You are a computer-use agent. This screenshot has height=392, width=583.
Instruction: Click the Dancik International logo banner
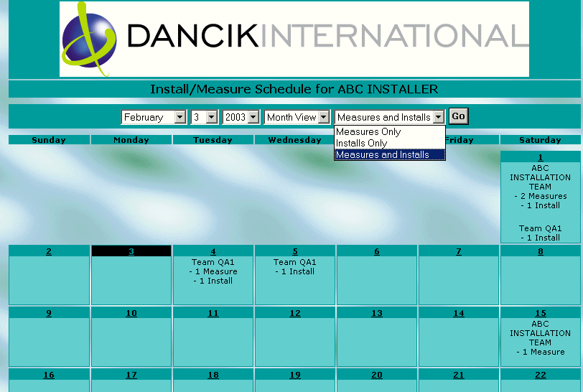pyautogui.click(x=294, y=39)
